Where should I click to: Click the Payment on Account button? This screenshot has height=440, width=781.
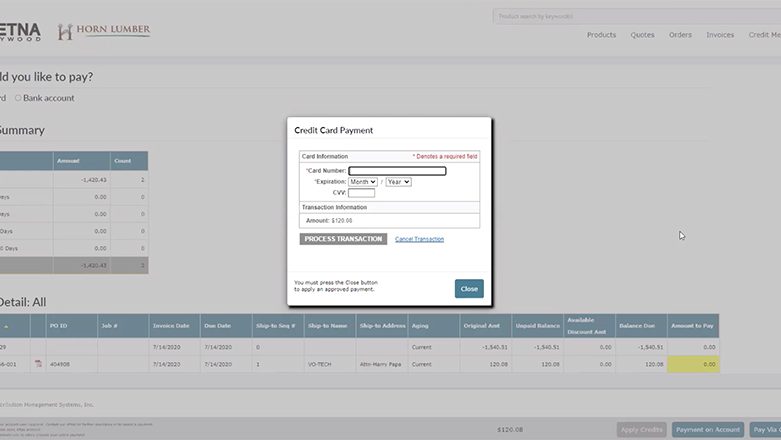click(707, 429)
